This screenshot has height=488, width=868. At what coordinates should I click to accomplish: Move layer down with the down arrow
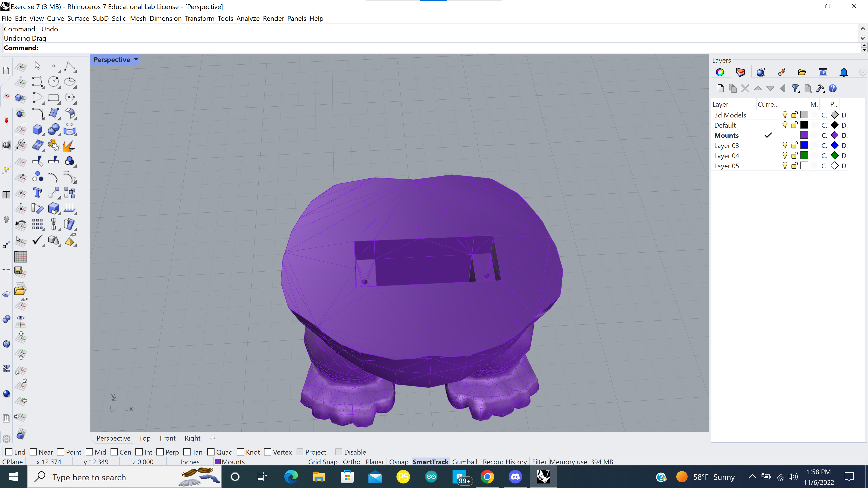(x=770, y=88)
